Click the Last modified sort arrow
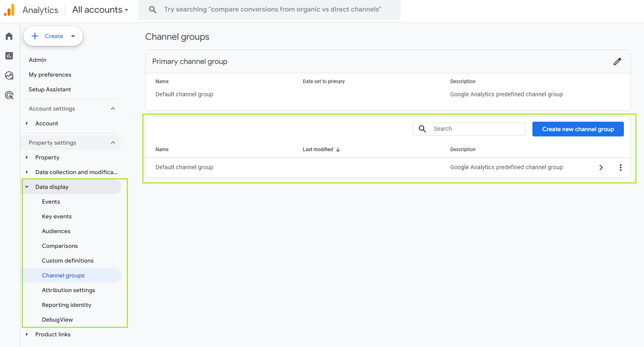 (338, 150)
